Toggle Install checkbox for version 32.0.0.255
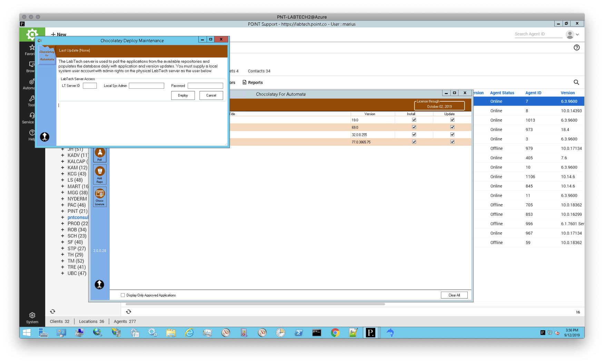This screenshot has height=364, width=604. point(414,134)
